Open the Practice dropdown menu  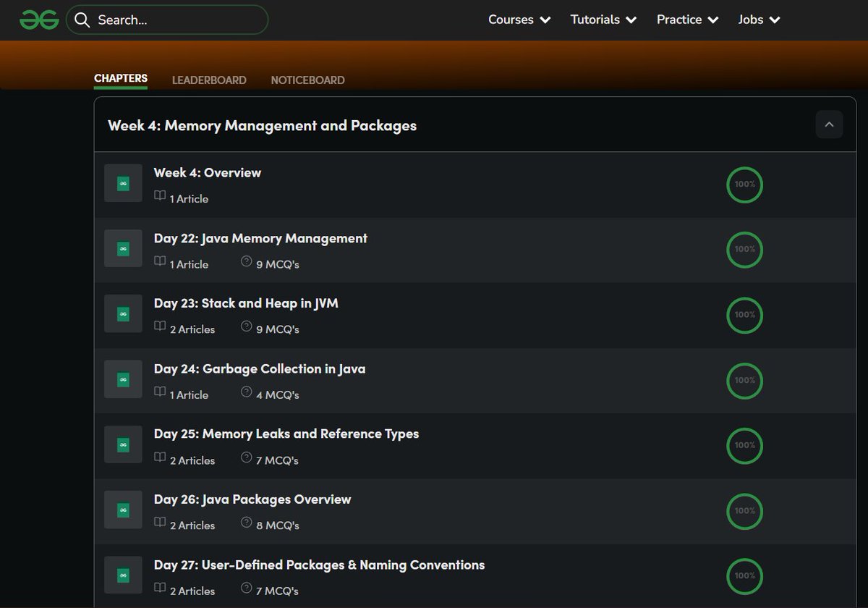[x=687, y=20]
